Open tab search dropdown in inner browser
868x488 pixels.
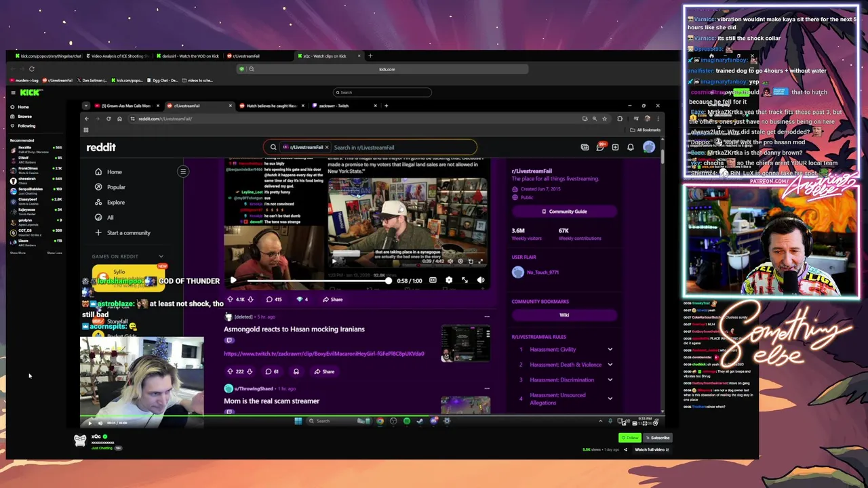click(86, 106)
